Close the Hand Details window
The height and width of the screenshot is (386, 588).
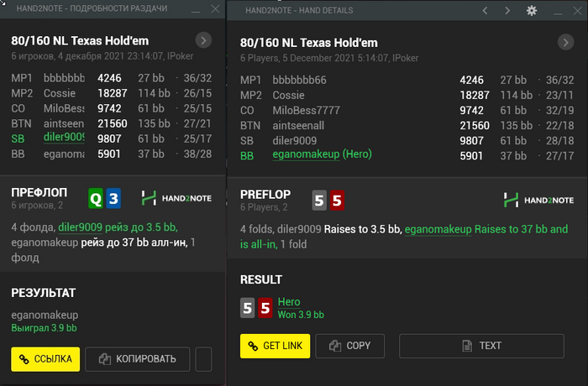point(578,11)
